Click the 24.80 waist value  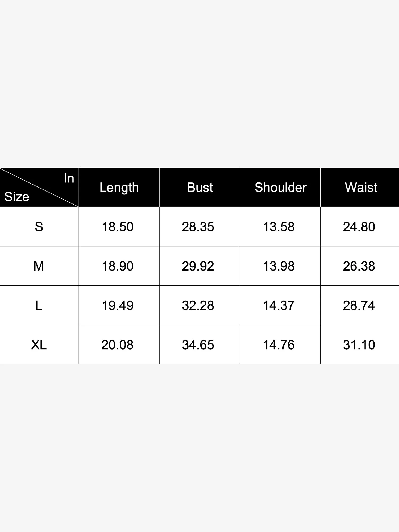(x=359, y=227)
